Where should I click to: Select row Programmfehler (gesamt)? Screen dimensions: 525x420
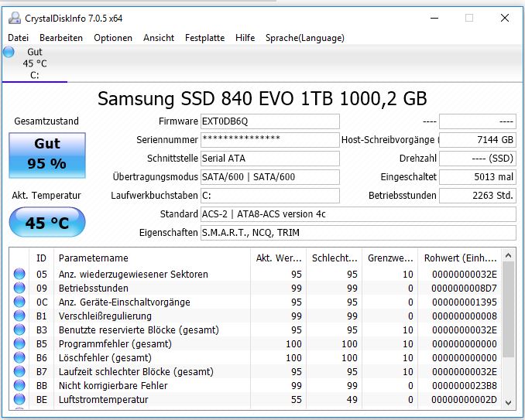(x=256, y=343)
